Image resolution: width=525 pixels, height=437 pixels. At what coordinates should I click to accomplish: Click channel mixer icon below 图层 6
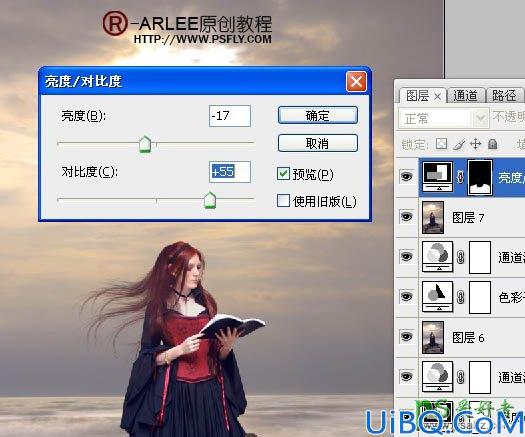coord(438,377)
